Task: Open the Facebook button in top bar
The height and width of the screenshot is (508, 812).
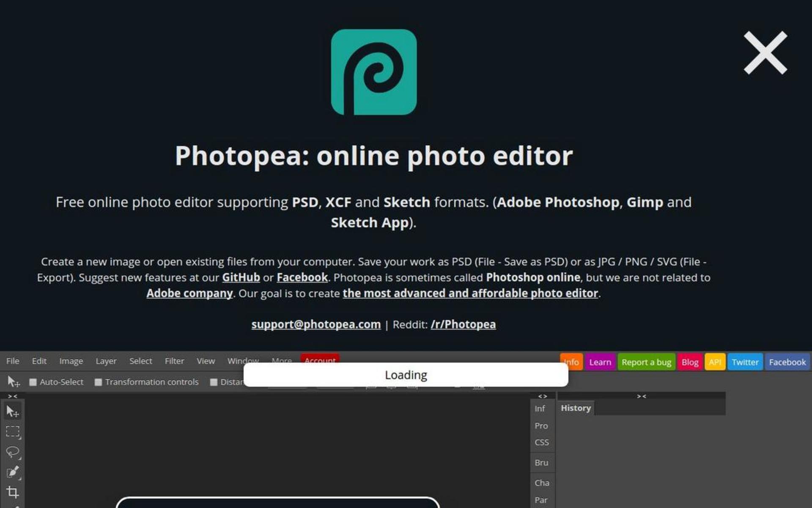Action: [787, 362]
